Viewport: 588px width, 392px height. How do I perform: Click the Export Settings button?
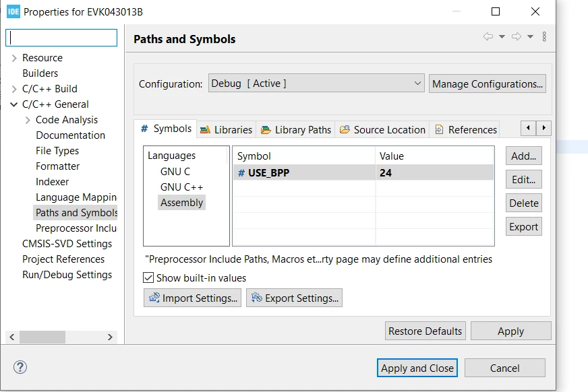pyautogui.click(x=295, y=298)
